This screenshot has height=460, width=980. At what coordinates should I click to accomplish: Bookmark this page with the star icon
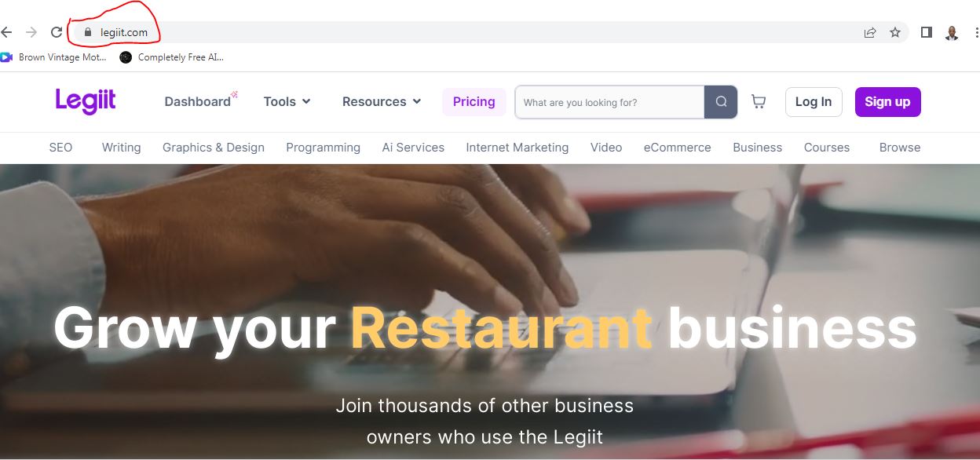895,32
